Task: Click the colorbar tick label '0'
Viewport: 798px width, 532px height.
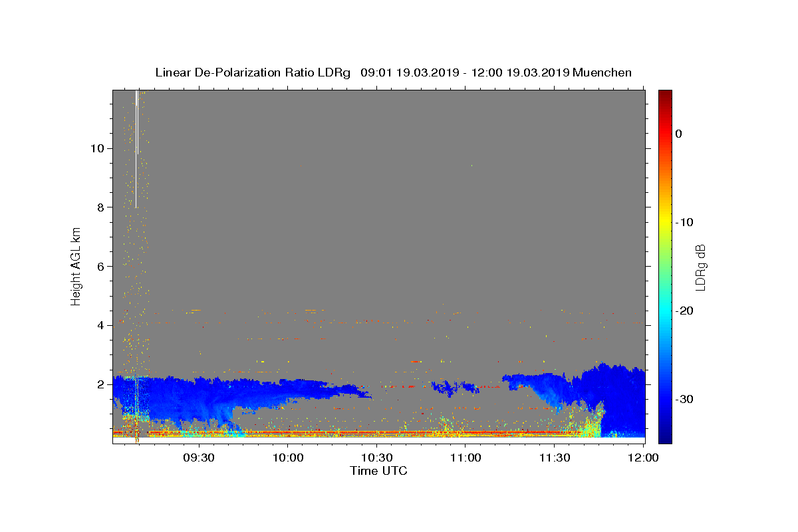Action: pos(679,134)
